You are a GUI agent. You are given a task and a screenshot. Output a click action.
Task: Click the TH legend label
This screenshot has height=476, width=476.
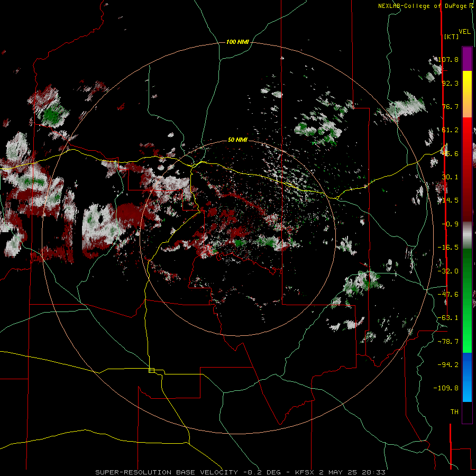[454, 412]
